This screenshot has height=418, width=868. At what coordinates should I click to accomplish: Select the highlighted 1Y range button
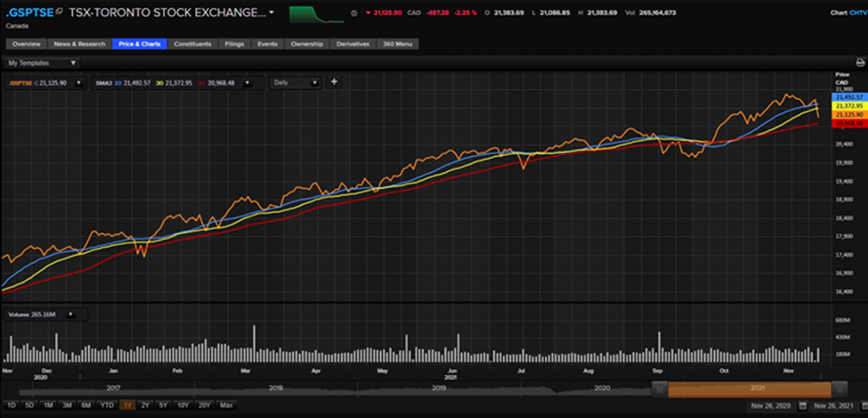(127, 406)
